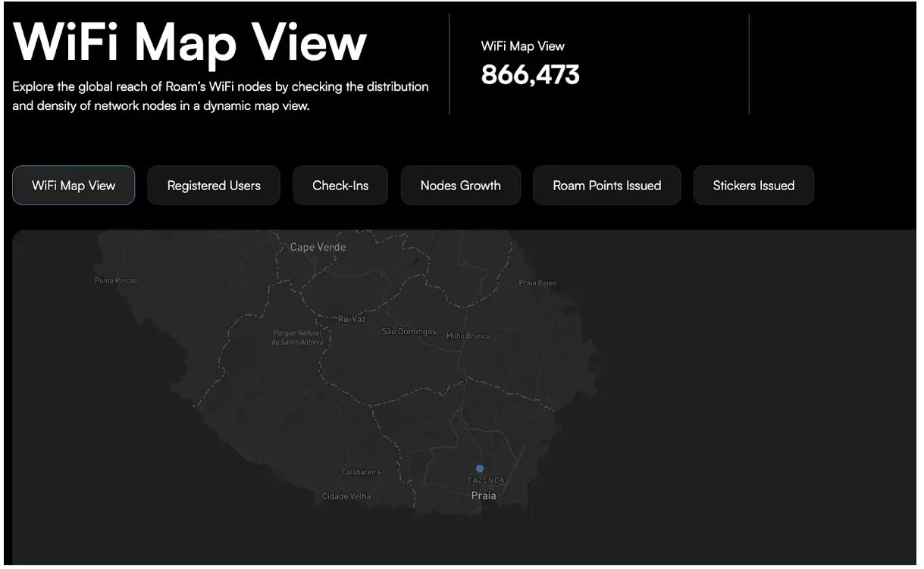This screenshot has width=924, height=569.
Task: Open the Check-Ins tab
Action: click(x=340, y=186)
